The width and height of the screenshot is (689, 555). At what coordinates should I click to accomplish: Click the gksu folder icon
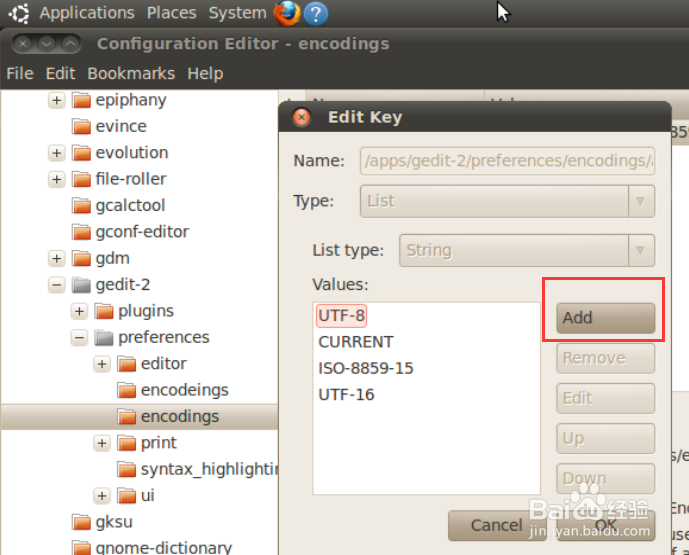click(81, 522)
